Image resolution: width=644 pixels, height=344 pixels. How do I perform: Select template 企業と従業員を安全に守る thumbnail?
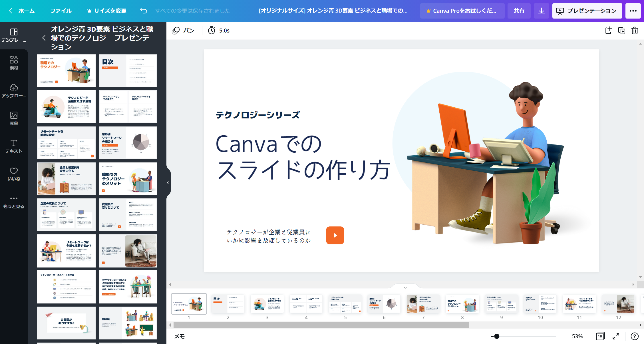point(66,179)
